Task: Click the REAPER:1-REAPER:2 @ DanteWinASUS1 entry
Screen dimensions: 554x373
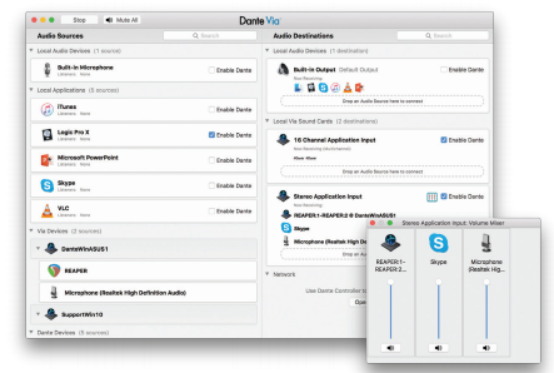Action: (x=338, y=215)
